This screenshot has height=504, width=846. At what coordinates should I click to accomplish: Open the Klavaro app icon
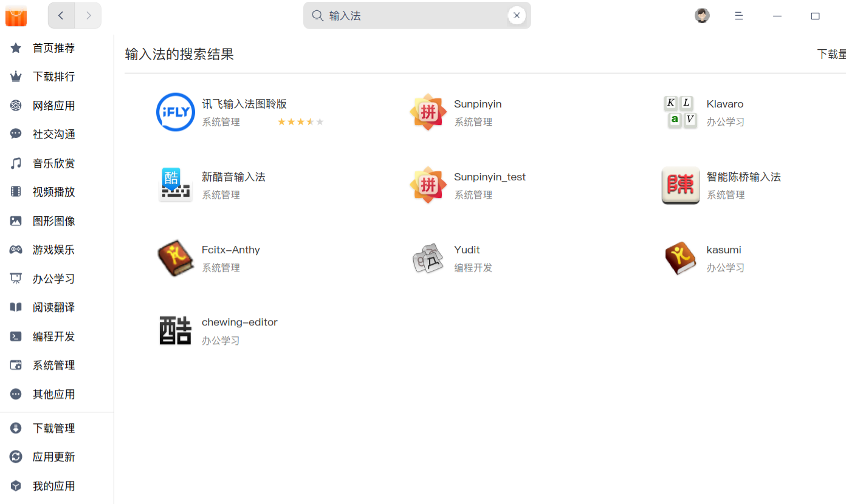pyautogui.click(x=681, y=112)
